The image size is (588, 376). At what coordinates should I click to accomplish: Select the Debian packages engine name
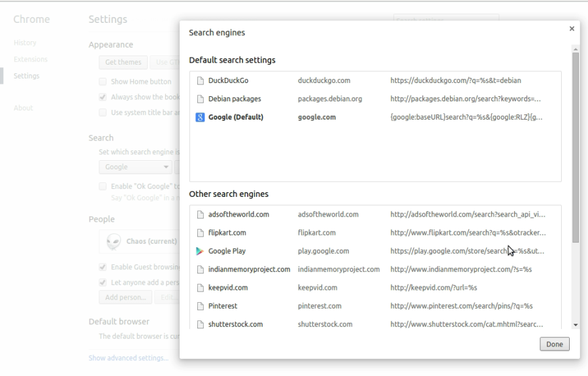tap(235, 99)
